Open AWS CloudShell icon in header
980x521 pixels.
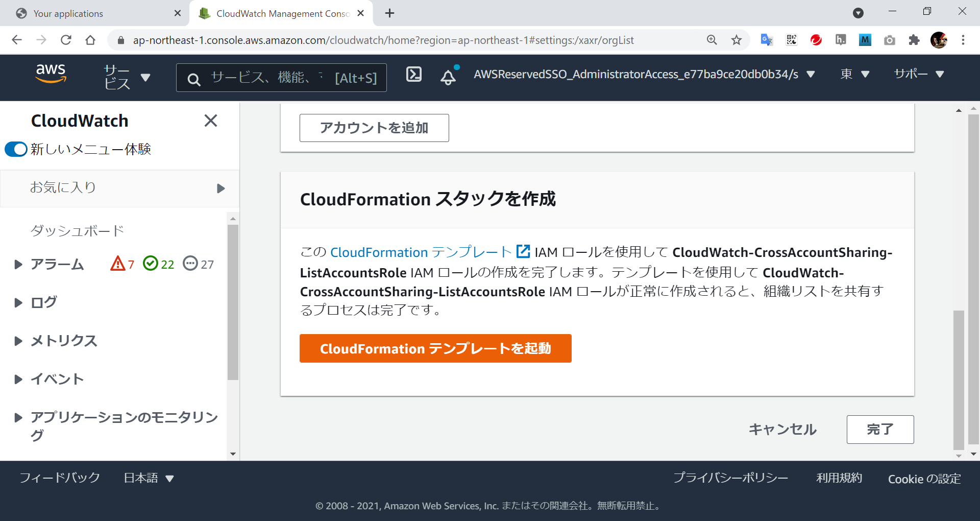point(413,75)
